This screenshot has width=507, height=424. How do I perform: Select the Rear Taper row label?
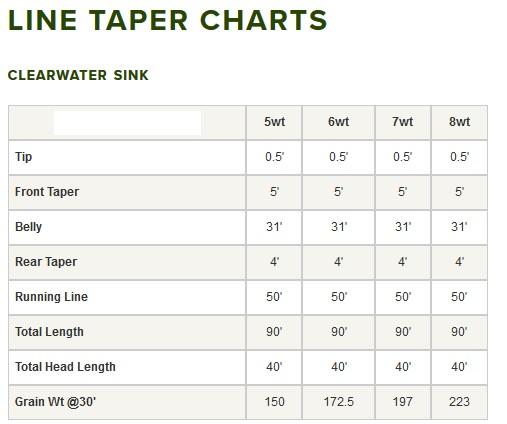pyautogui.click(x=46, y=262)
